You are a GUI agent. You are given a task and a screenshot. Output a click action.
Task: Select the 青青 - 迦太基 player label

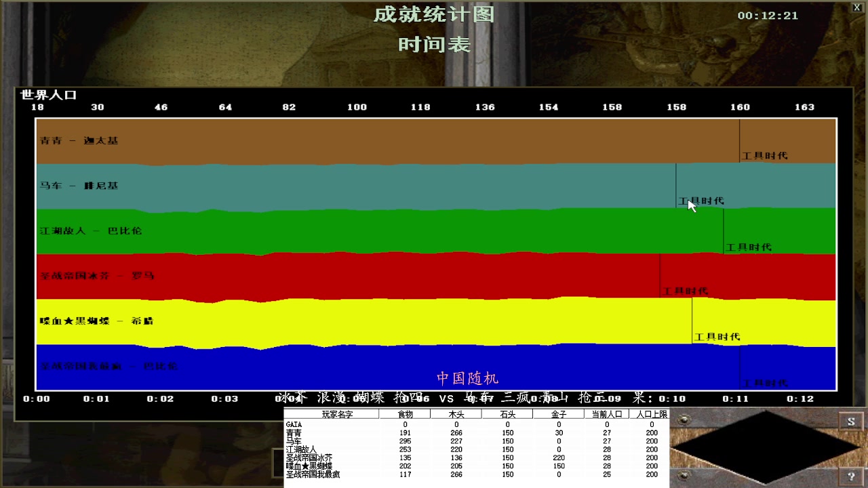pos(79,140)
